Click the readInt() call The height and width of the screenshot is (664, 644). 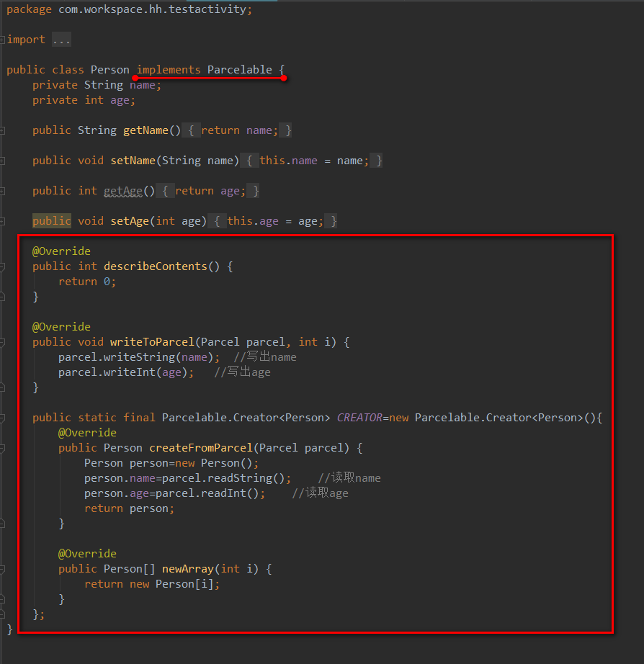230,493
